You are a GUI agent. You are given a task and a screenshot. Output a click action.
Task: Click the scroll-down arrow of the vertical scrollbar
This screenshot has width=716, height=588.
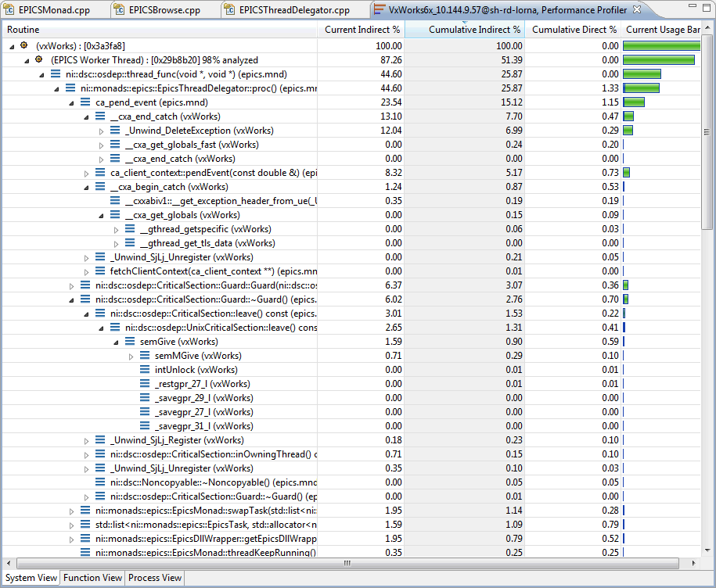pyautogui.click(x=707, y=550)
